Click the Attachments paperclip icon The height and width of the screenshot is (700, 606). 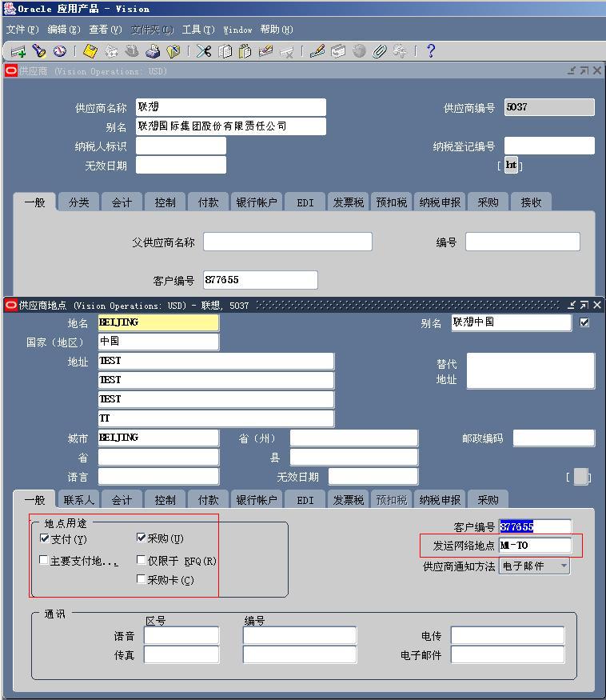pos(379,51)
